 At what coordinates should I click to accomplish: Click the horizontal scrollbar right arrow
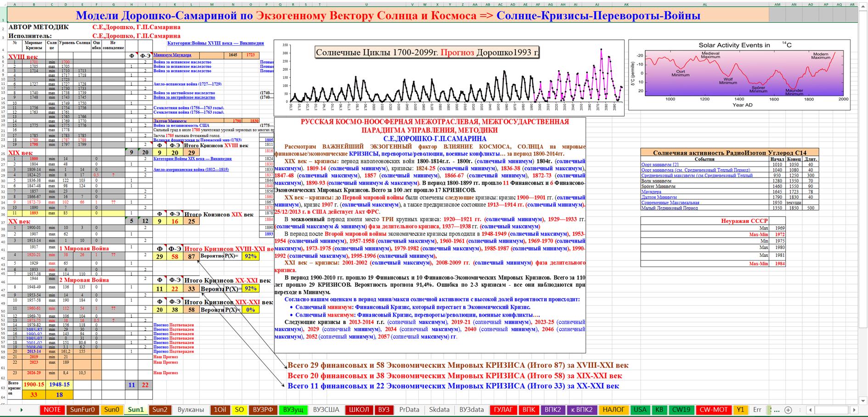coord(854,410)
